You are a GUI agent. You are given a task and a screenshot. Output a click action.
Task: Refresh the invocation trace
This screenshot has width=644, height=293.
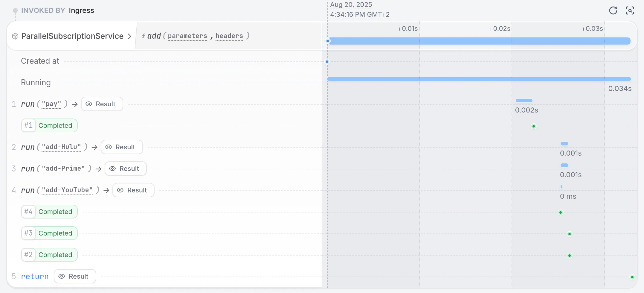coord(613,10)
